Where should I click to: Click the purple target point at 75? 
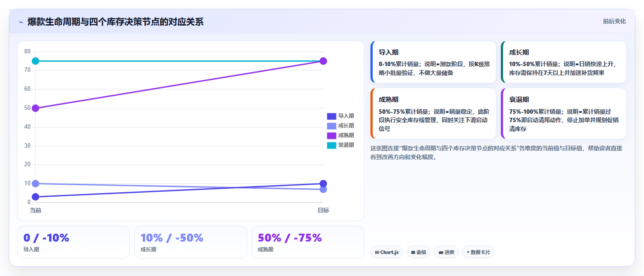(x=323, y=61)
